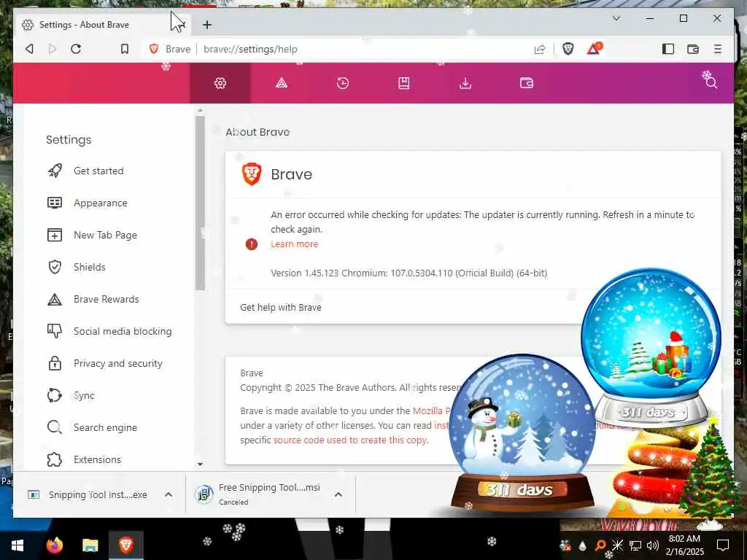
Task: Open Appearance settings section
Action: click(x=101, y=203)
